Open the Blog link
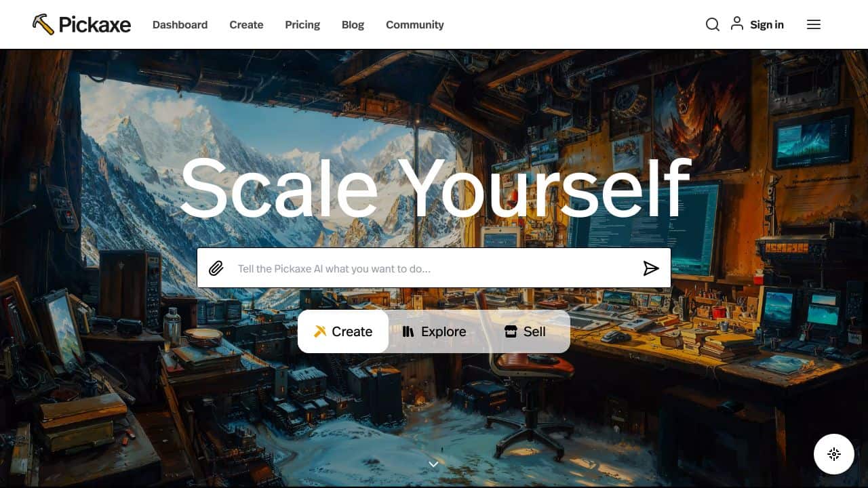868x488 pixels. coord(353,24)
